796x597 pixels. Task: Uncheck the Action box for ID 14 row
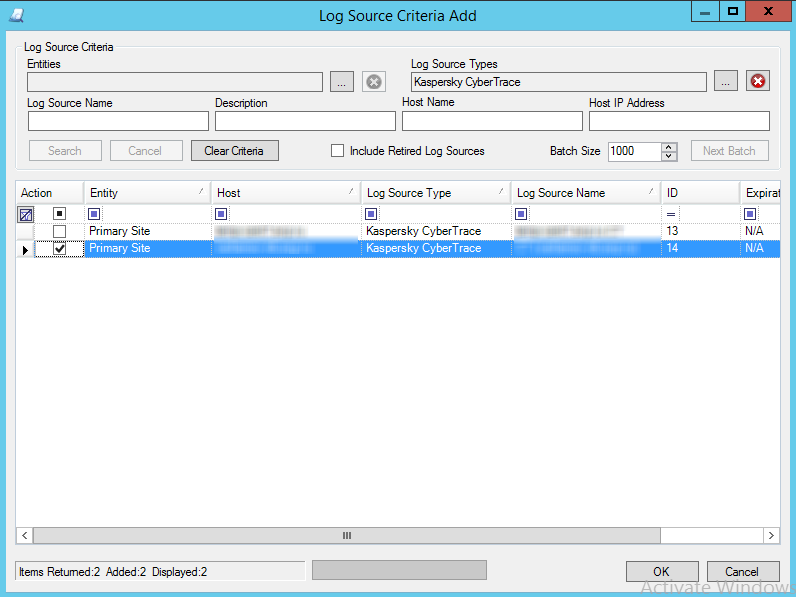coord(60,248)
